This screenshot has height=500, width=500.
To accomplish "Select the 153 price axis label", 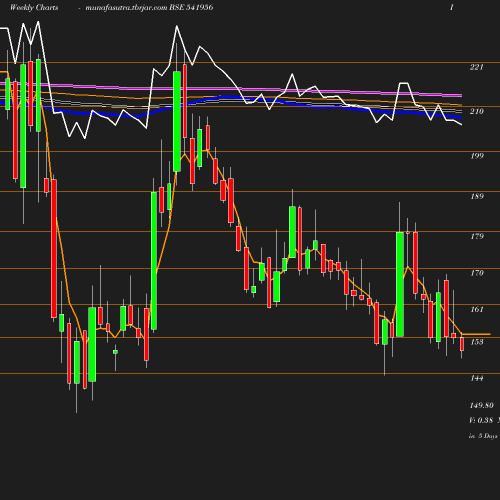I will point(477,342).
